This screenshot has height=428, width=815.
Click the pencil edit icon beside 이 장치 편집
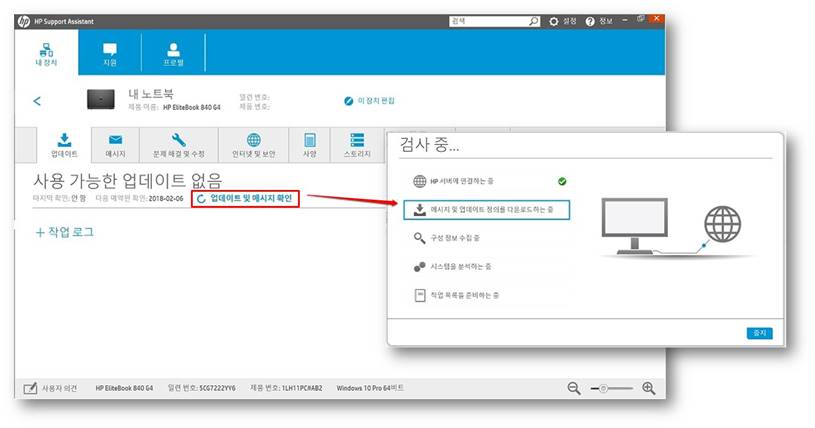pyautogui.click(x=349, y=101)
